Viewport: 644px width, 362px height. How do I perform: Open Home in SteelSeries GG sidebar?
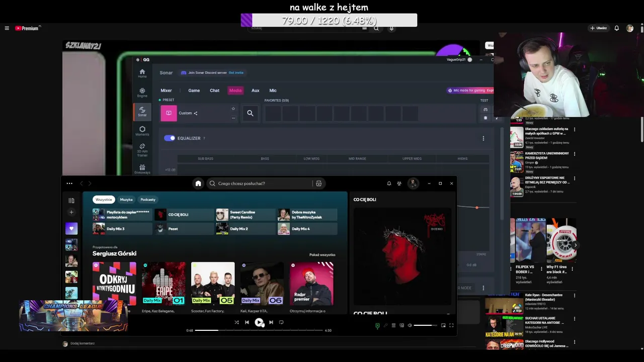142,73
